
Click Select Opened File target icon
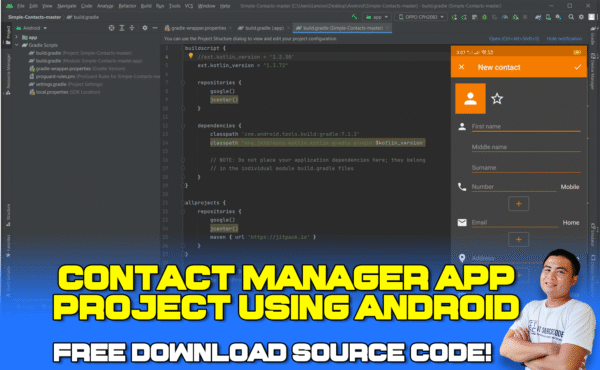(x=111, y=28)
